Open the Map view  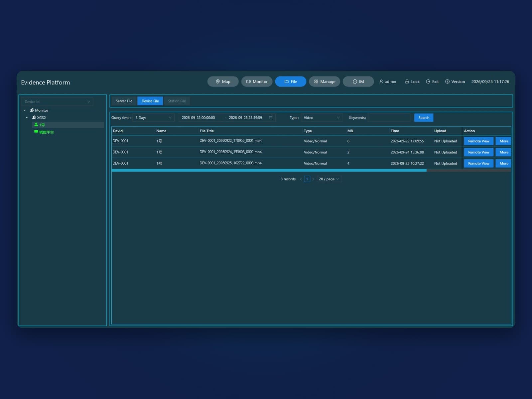point(223,81)
